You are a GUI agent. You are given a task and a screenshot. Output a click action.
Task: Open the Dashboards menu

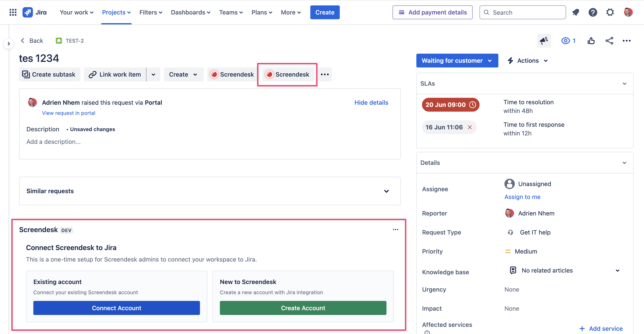click(190, 12)
